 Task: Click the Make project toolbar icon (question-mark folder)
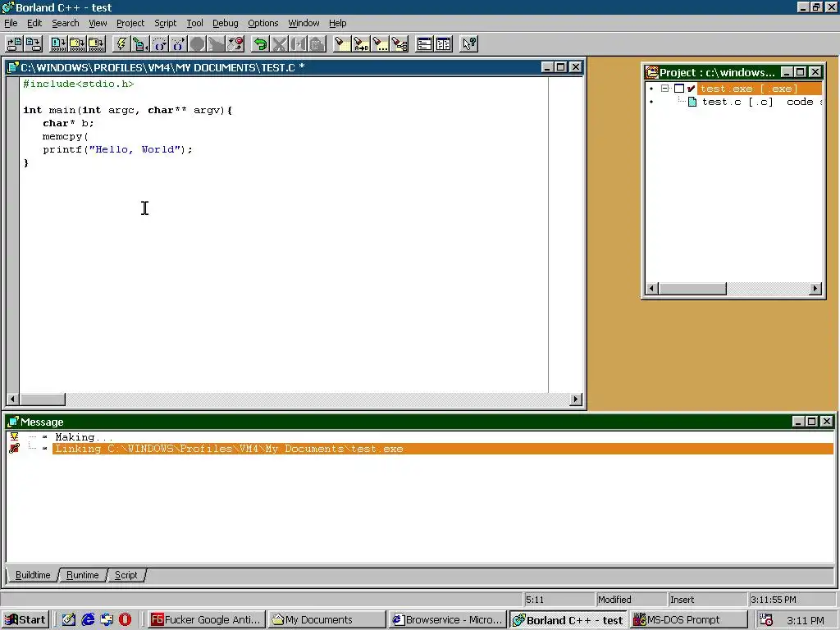click(77, 44)
